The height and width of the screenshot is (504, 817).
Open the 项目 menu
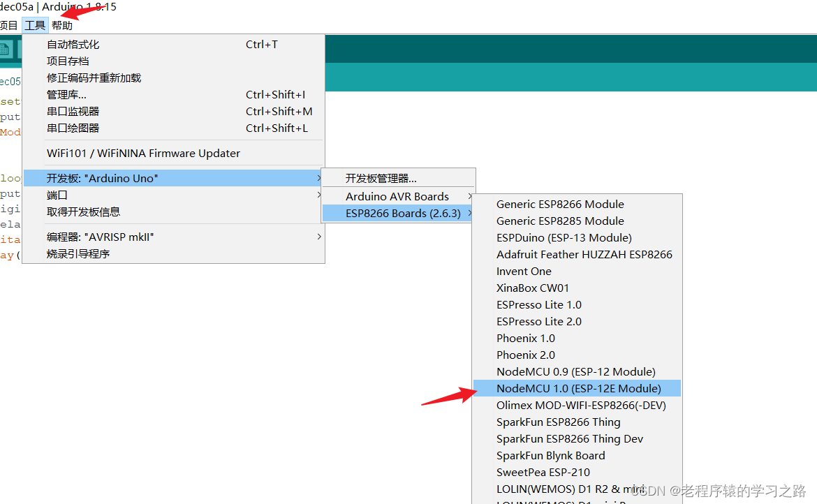click(9, 25)
